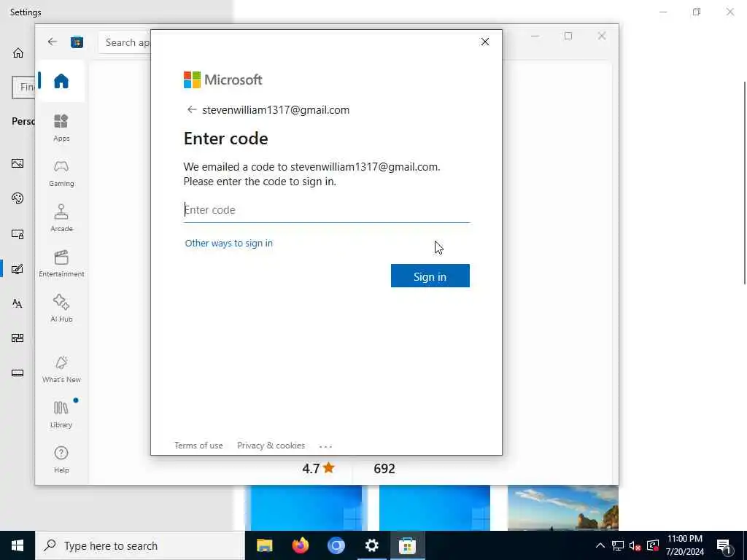Open File Explorer from taskbar
747x560 pixels.
pos(264,545)
